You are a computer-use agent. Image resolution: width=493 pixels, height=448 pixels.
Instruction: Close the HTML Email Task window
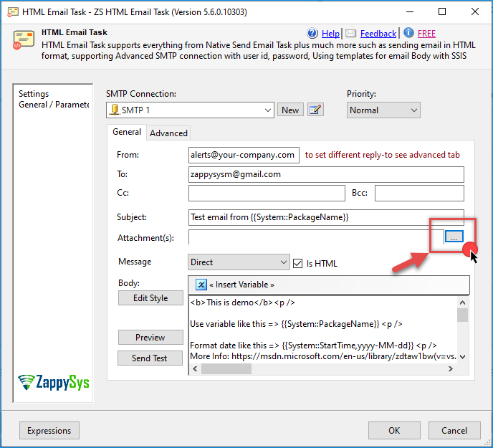(475, 11)
